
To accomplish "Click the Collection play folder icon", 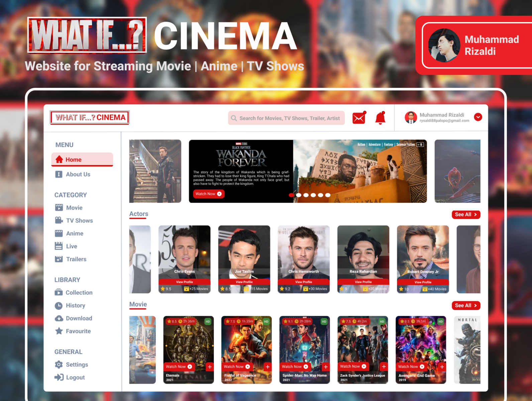I will [x=59, y=292].
